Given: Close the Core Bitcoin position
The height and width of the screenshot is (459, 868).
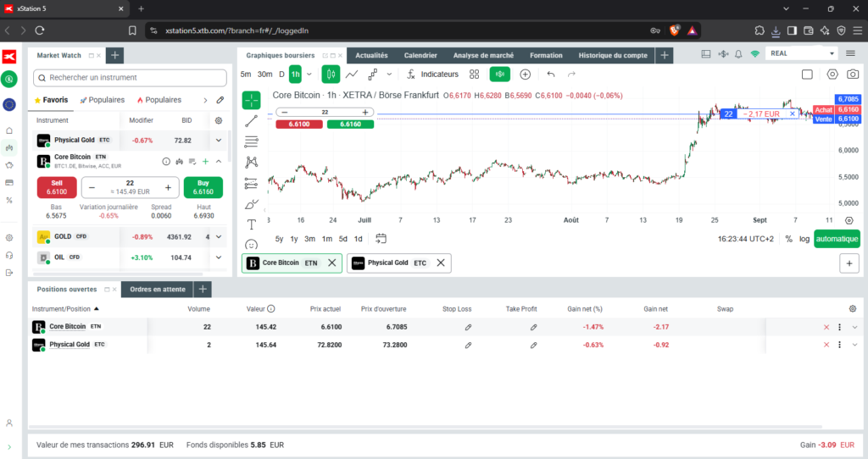Looking at the screenshot, I should pyautogui.click(x=826, y=328).
